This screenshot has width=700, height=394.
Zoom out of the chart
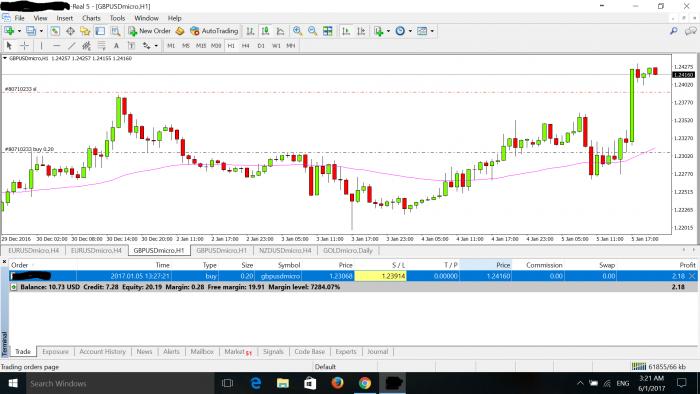point(312,31)
